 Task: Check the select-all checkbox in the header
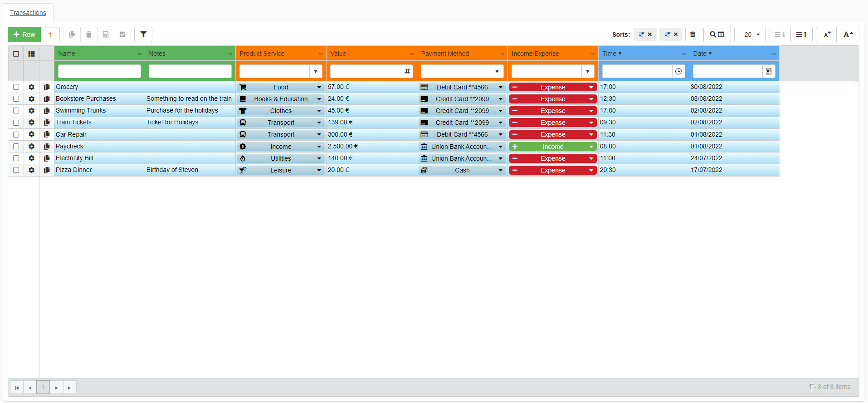click(16, 54)
